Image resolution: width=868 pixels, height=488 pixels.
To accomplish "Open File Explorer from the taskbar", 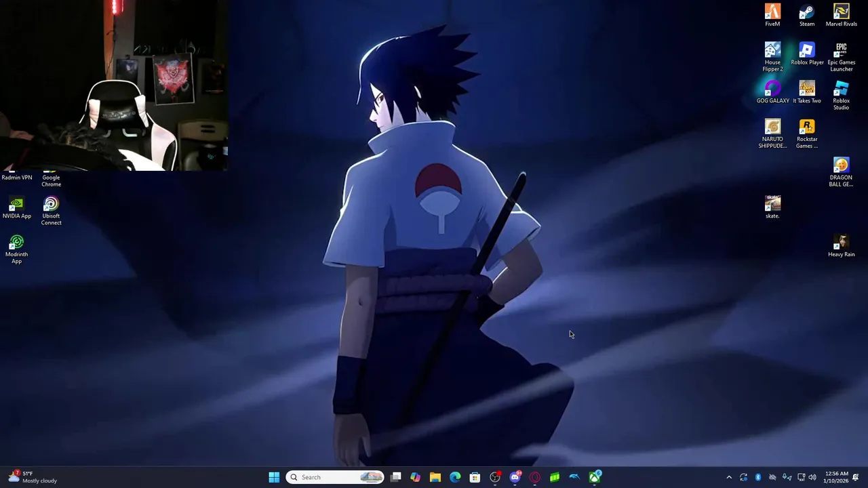I will (435, 477).
